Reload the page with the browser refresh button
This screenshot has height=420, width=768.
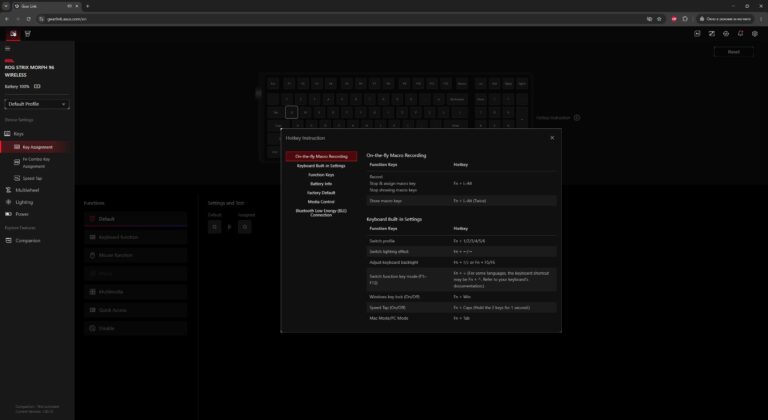[28, 19]
